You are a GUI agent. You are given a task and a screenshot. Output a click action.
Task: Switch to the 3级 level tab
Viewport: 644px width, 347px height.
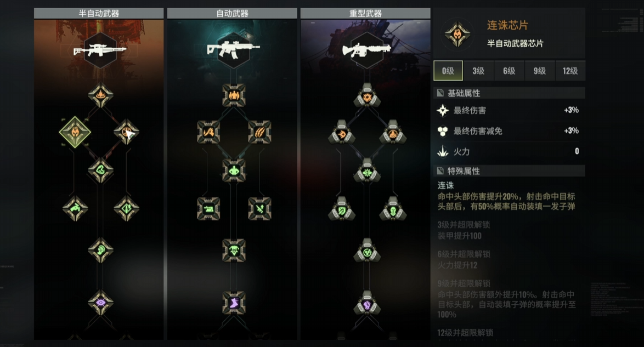pyautogui.click(x=478, y=71)
